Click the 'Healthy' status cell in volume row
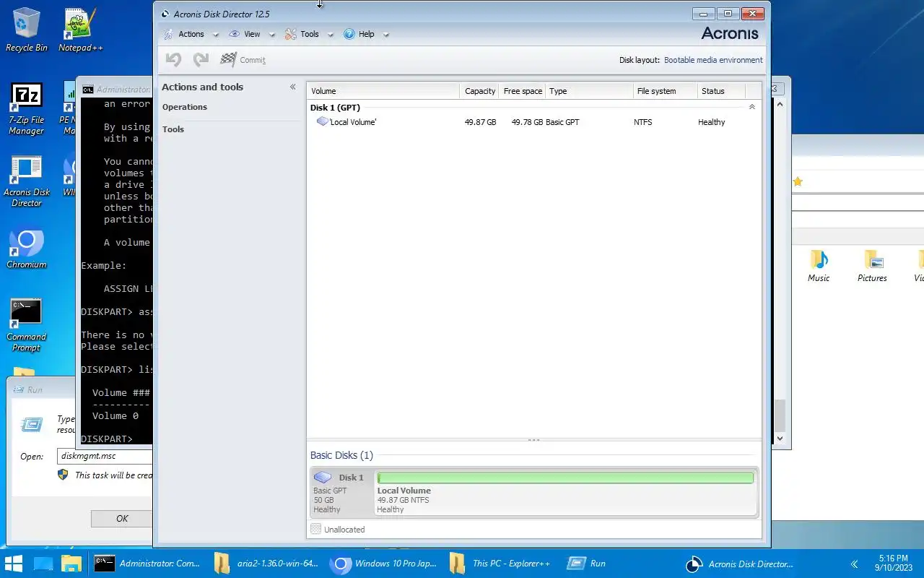 pos(711,122)
